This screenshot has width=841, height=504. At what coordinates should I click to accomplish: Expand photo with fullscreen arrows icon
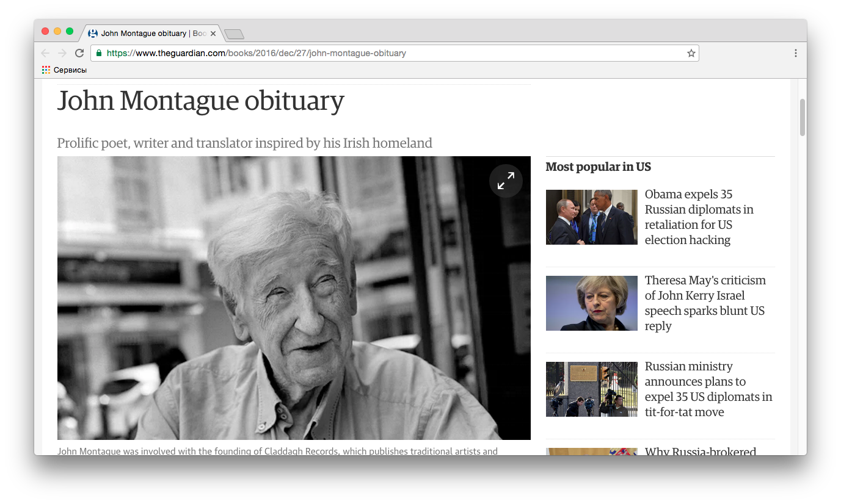click(506, 181)
